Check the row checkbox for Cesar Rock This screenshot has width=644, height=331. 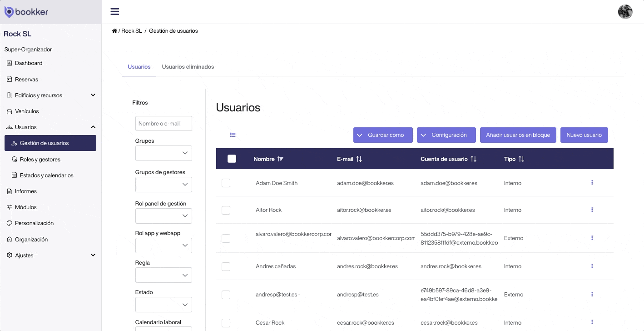coord(226,323)
